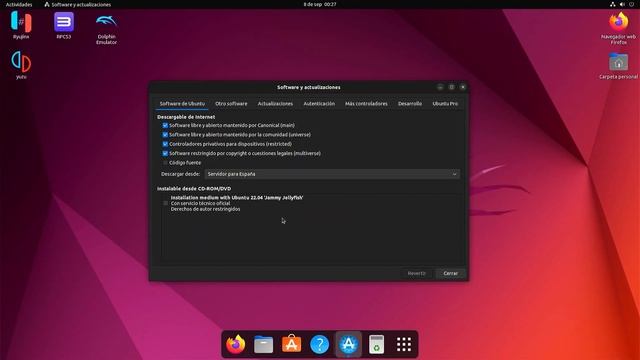Image resolution: width=640 pixels, height=360 pixels.
Task: Open Actividades overview
Action: 19,4
